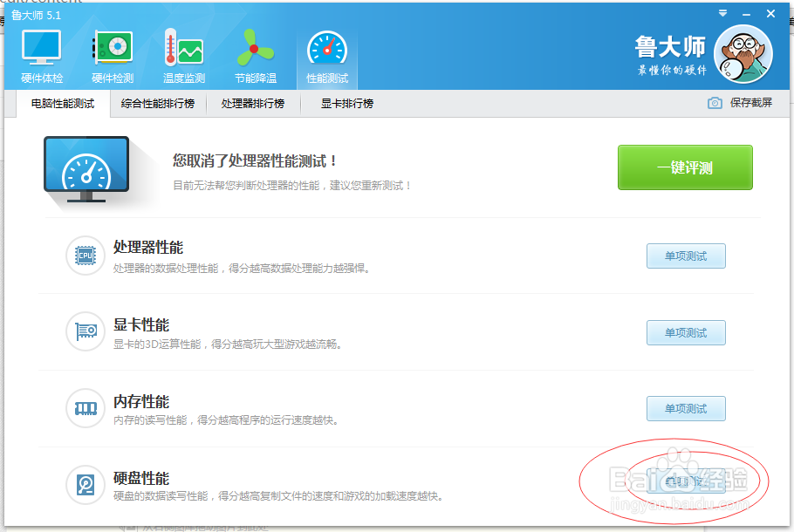Viewport: 794px width, 532px height.
Task: Open 节能降温 fan cooling section
Action: 255,57
